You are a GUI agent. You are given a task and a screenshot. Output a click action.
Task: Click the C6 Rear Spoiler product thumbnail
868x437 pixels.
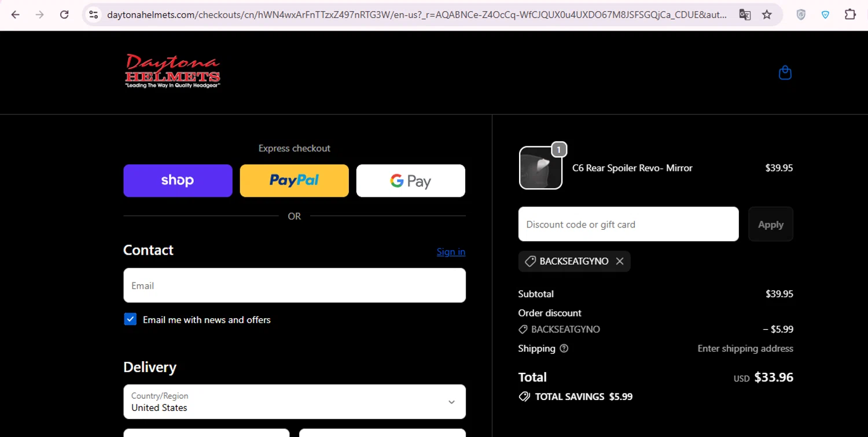pyautogui.click(x=540, y=168)
